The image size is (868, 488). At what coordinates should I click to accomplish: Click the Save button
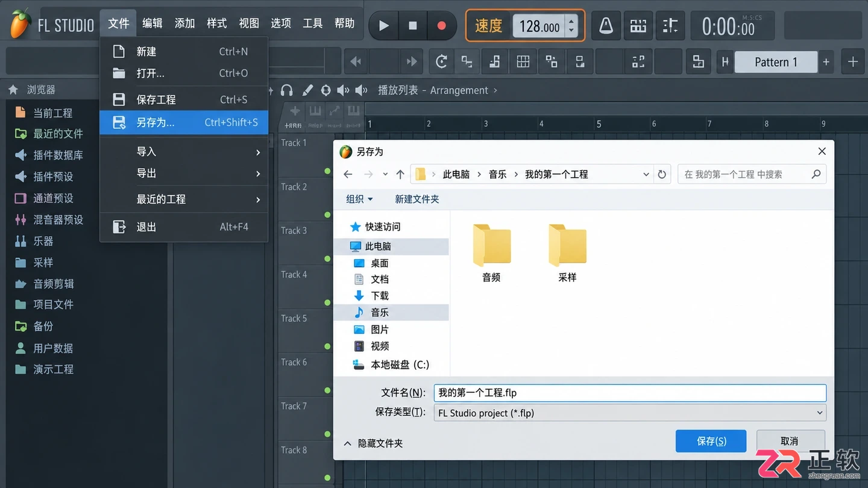(711, 441)
